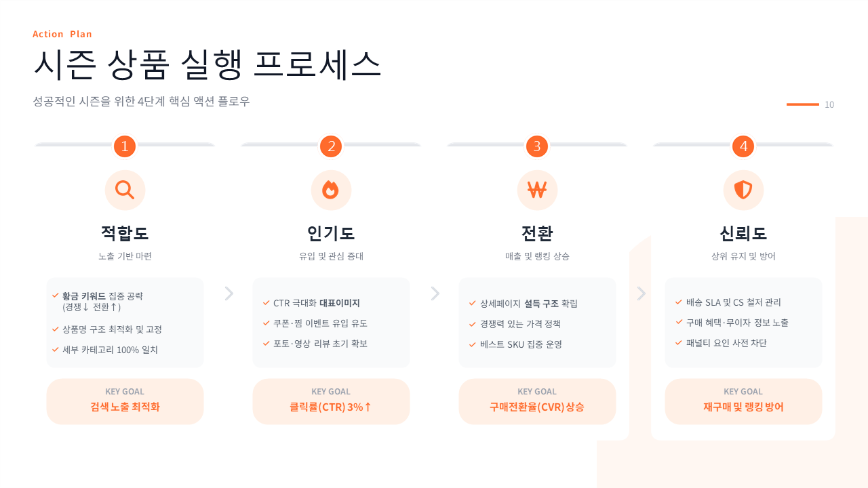Select the 전환 column heading
The image size is (868, 488).
[537, 233]
